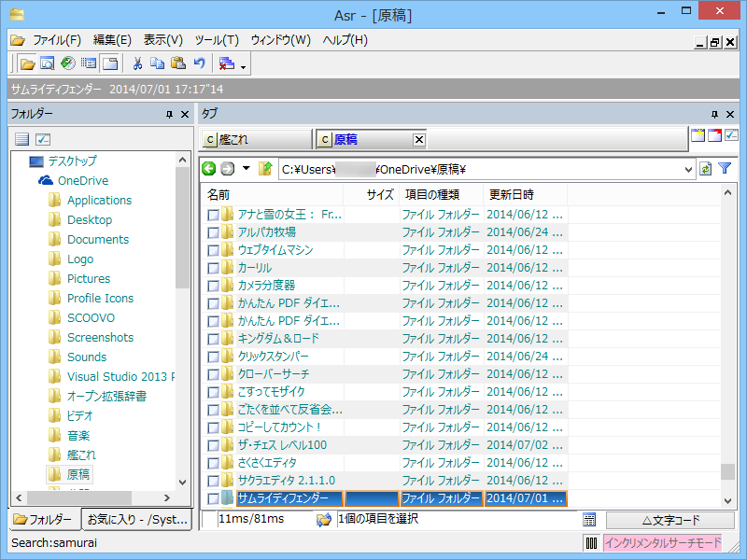Select the Visual Studio 2013 folder
Image resolution: width=747 pixels, height=560 pixels.
coord(120,377)
